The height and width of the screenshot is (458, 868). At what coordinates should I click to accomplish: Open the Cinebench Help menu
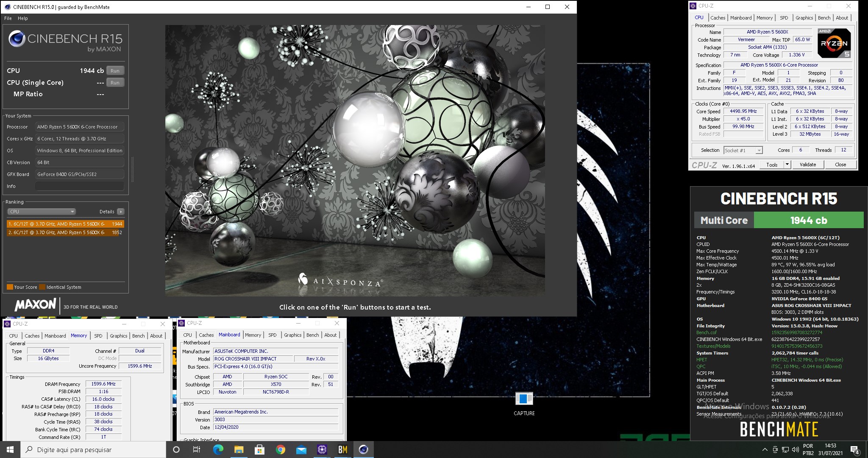click(23, 18)
